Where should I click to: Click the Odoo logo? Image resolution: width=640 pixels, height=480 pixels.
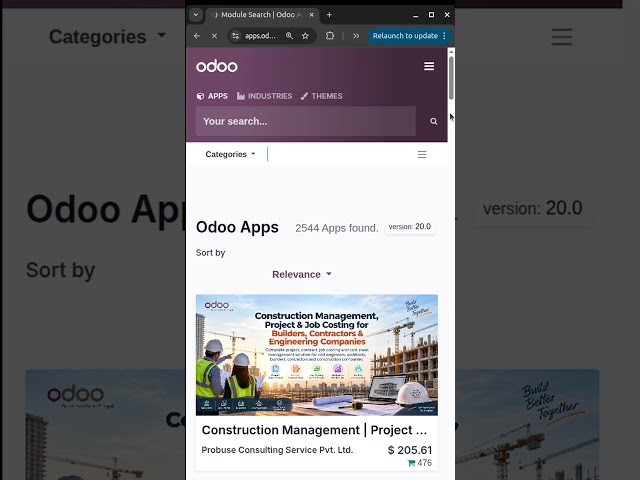[217, 66]
